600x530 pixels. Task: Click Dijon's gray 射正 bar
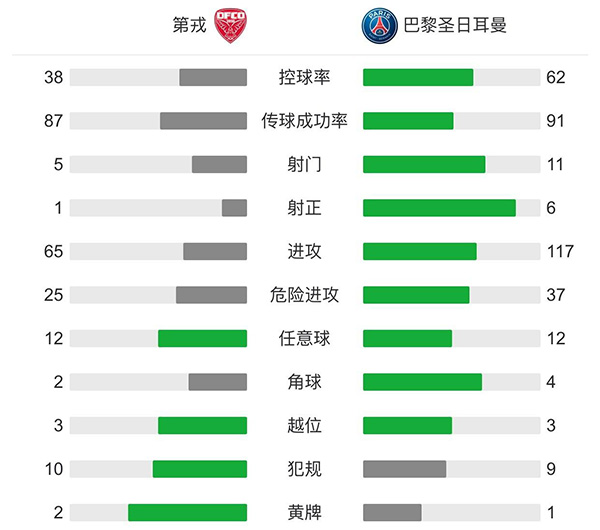pyautogui.click(x=234, y=208)
